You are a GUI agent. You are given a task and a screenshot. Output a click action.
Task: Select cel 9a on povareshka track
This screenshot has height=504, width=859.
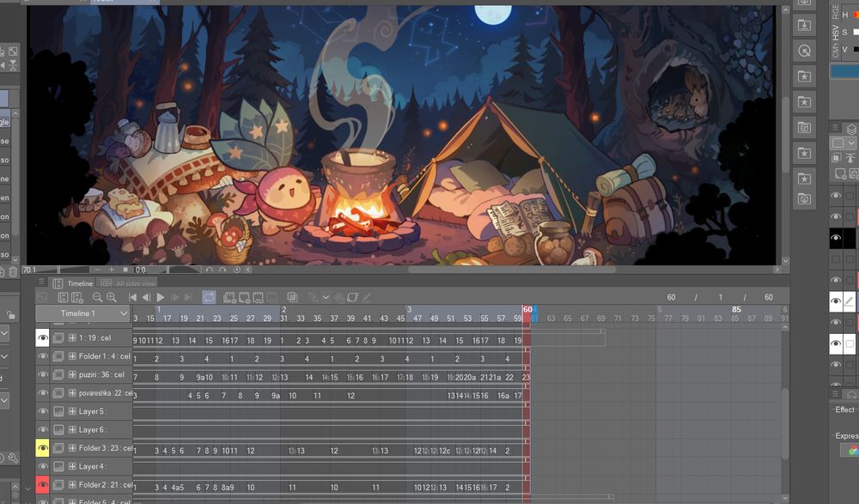coord(276,396)
